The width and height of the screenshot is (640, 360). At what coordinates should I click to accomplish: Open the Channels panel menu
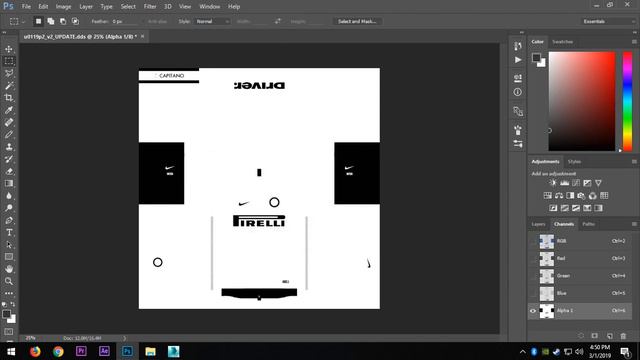pos(634,224)
